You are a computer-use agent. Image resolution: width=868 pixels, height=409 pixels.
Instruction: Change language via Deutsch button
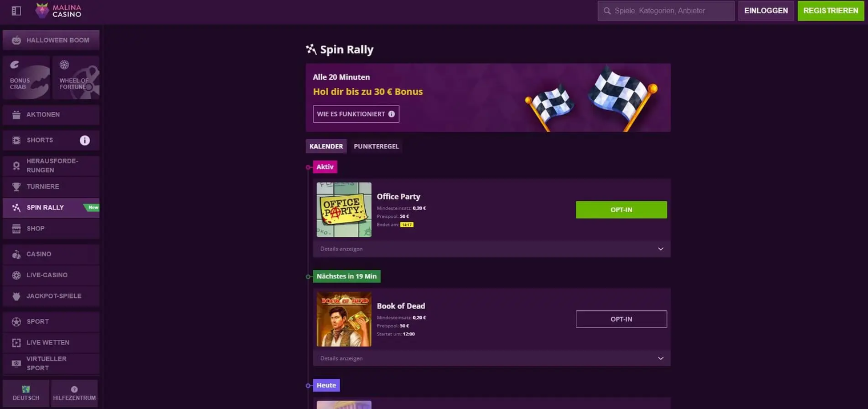[x=26, y=394]
